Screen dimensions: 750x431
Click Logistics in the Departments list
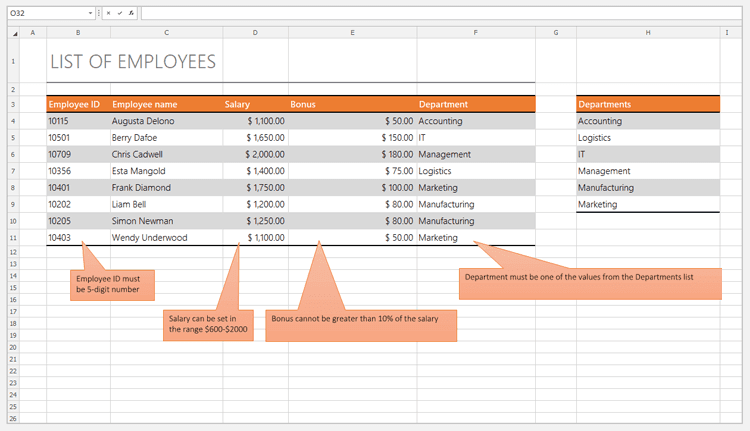648,138
